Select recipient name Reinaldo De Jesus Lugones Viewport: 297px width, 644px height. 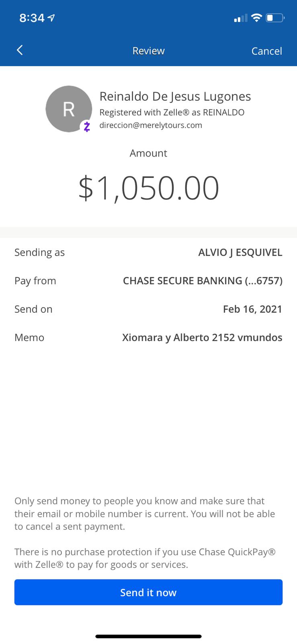coord(175,97)
